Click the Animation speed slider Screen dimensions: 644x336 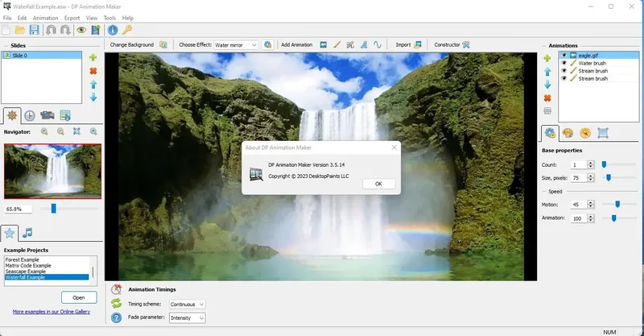point(613,218)
